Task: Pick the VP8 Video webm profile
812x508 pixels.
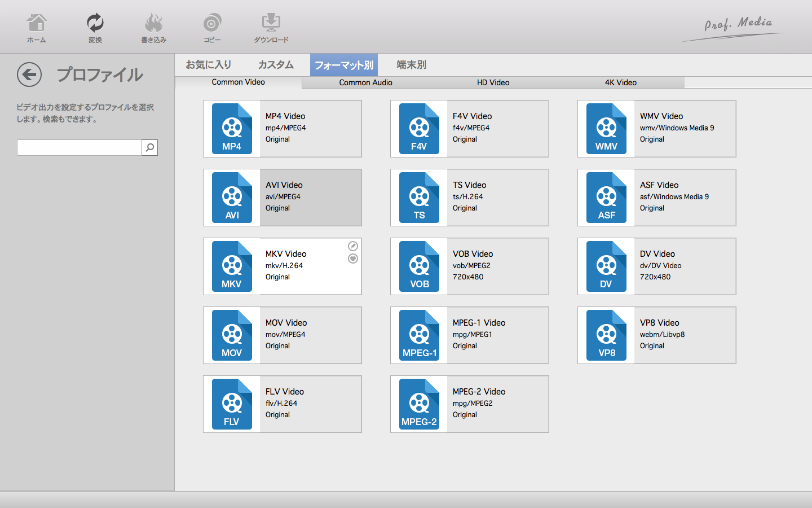Action: [656, 335]
